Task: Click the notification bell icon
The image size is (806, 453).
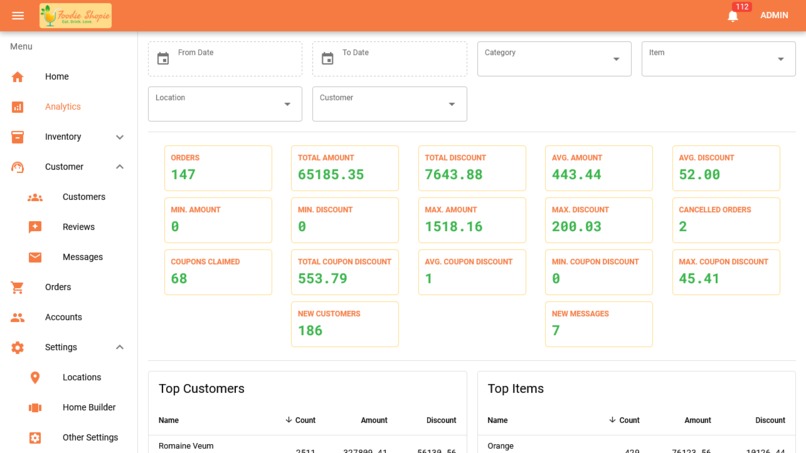Action: click(x=733, y=16)
